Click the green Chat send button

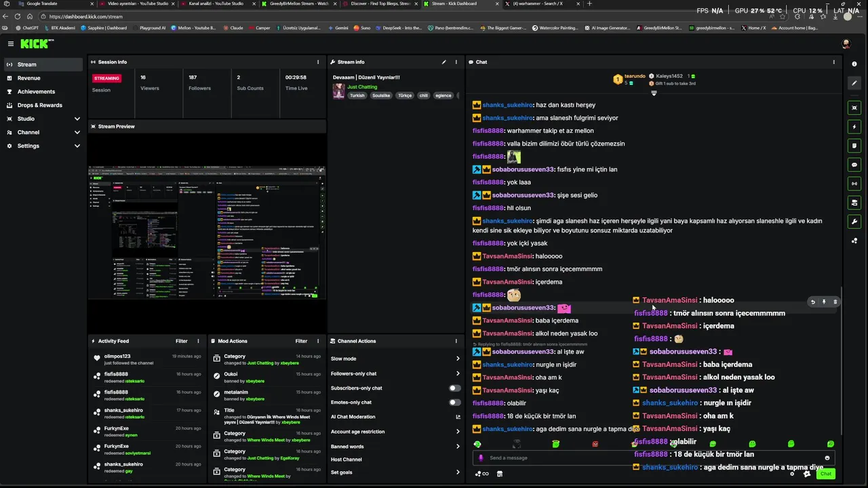pos(825,474)
